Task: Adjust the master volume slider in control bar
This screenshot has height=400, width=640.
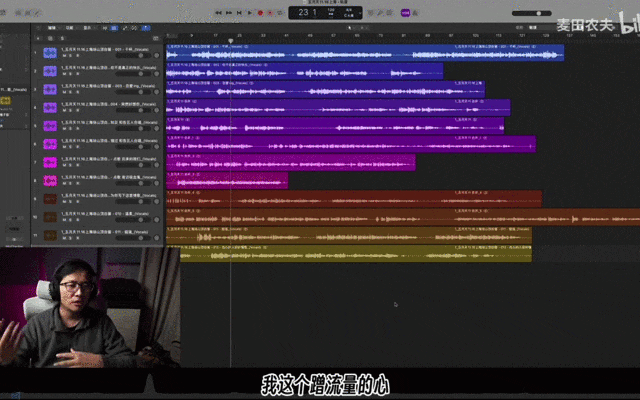Action: click(x=531, y=13)
